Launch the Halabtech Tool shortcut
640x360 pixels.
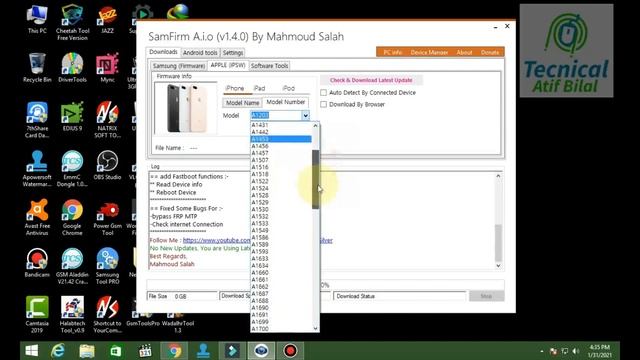pyautogui.click(x=72, y=315)
